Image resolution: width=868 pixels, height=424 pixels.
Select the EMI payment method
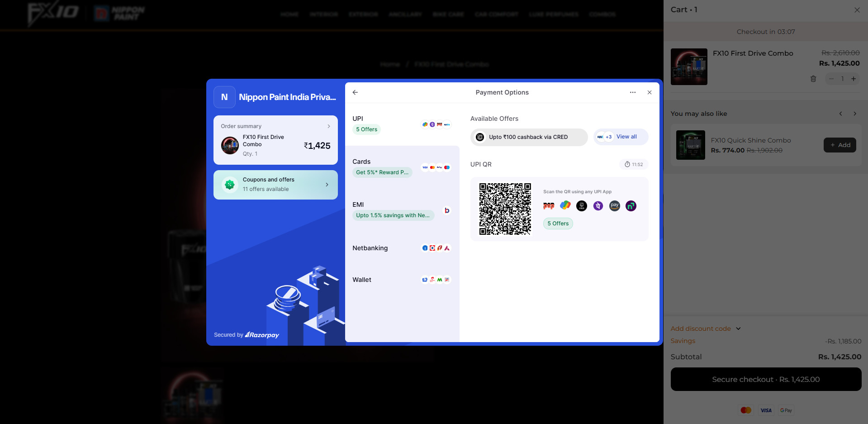402,210
